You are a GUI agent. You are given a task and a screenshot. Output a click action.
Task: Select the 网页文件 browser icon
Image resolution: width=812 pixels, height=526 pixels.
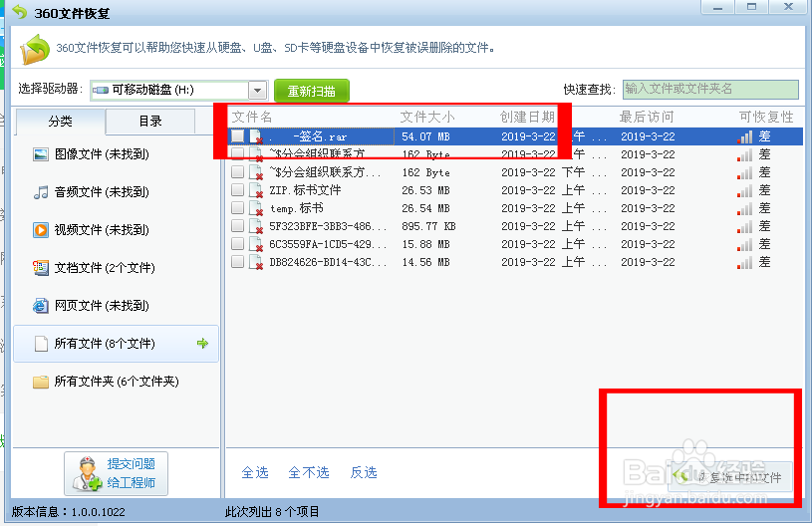click(41, 306)
